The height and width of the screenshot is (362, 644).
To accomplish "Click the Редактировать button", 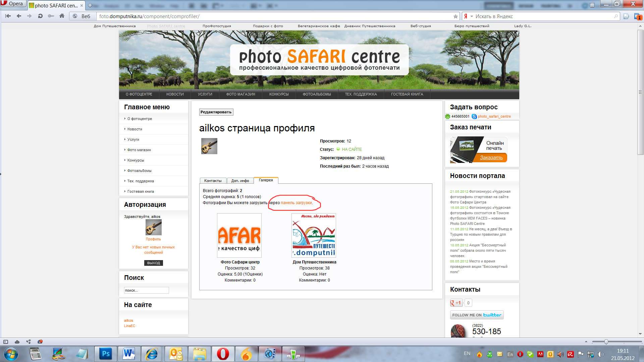I will 216,112.
